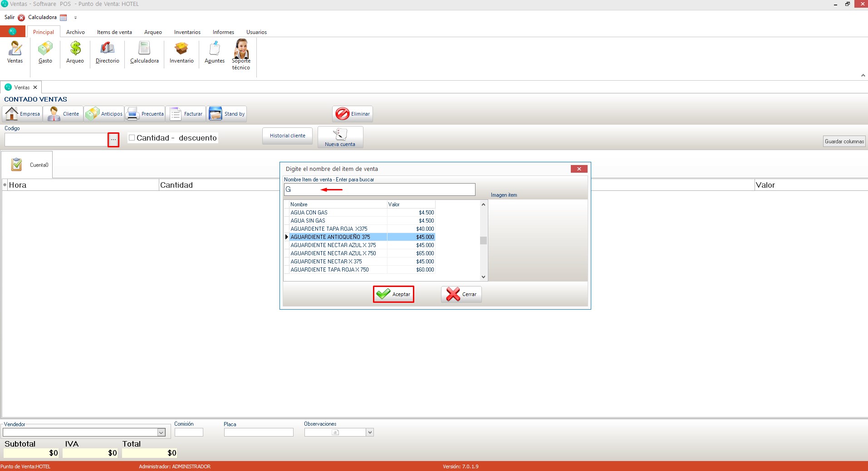Viewport: 868px width, 471px height.
Task: Open item search with the ellipsis button
Action: pyautogui.click(x=113, y=140)
